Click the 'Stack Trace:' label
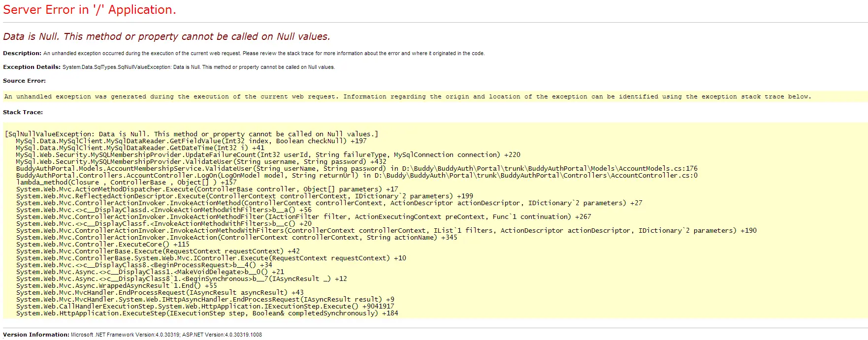 point(23,112)
